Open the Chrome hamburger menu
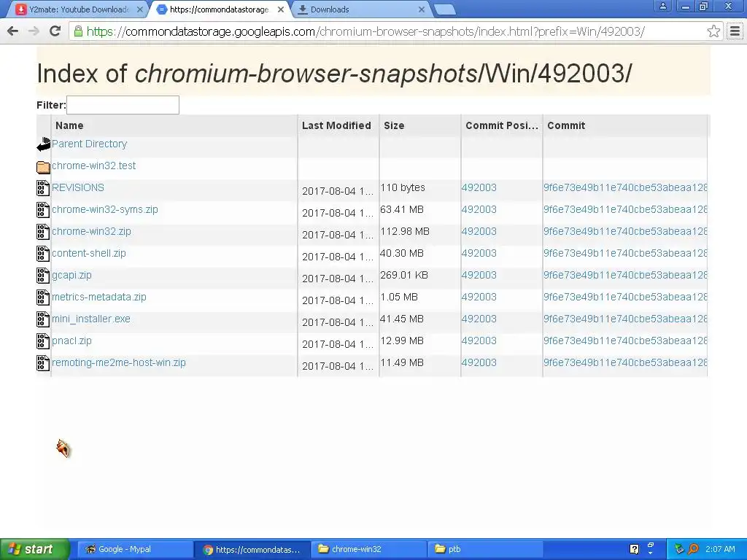The height and width of the screenshot is (560, 747). pos(735,31)
